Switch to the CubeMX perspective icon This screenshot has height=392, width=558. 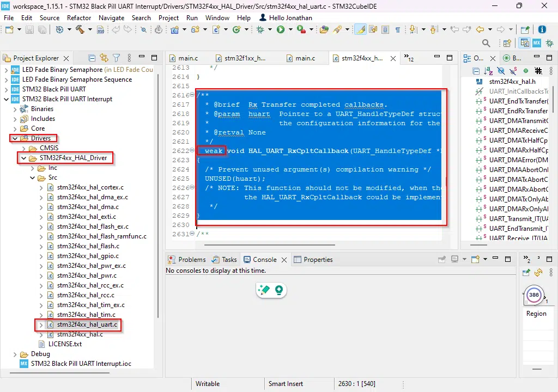pyautogui.click(x=537, y=43)
